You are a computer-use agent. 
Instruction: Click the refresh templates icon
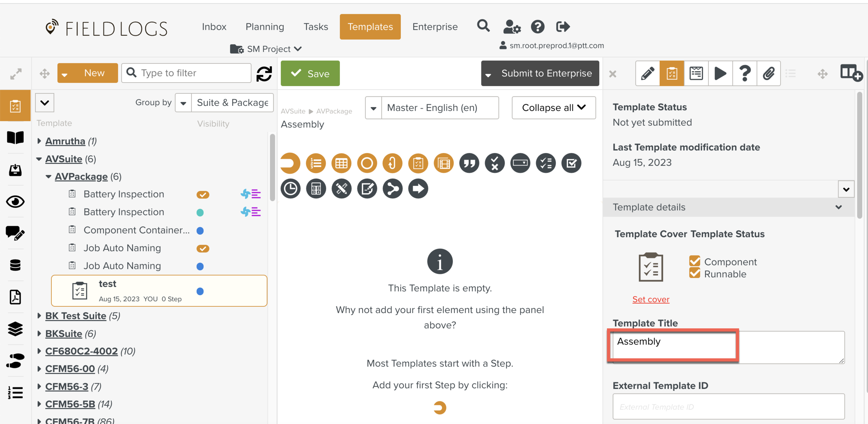coord(264,74)
